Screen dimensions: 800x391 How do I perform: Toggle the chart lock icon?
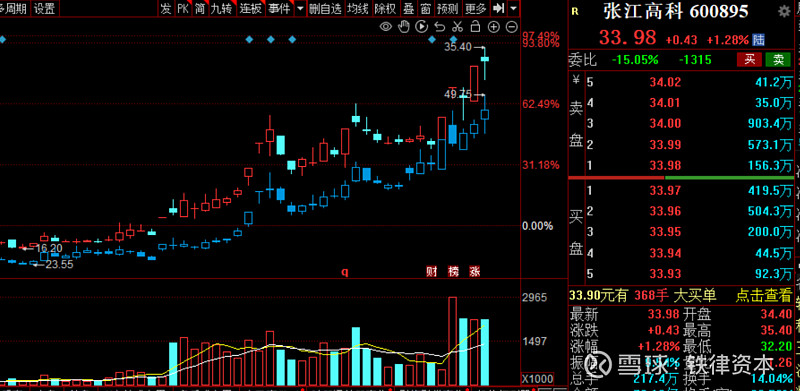[475, 27]
